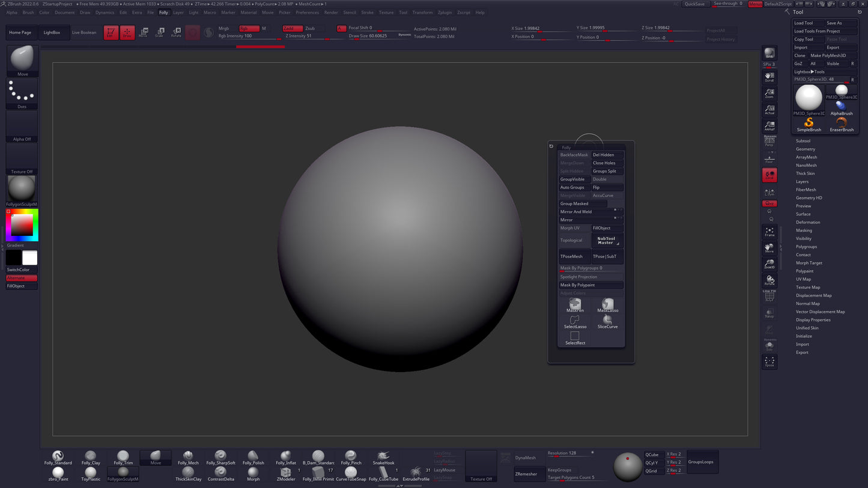Toggle Zsub sculpting mode
Image resolution: width=868 pixels, height=488 pixels.
(x=310, y=28)
